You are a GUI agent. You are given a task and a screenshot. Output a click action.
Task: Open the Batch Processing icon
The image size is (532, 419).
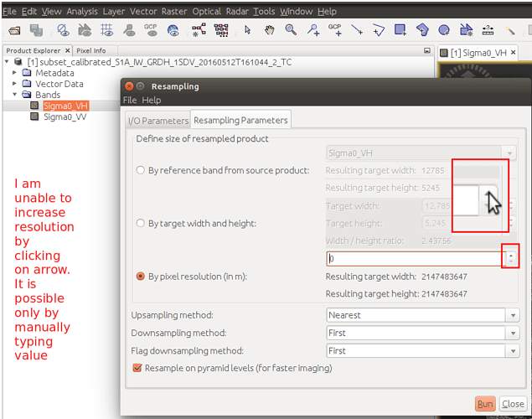(221, 30)
